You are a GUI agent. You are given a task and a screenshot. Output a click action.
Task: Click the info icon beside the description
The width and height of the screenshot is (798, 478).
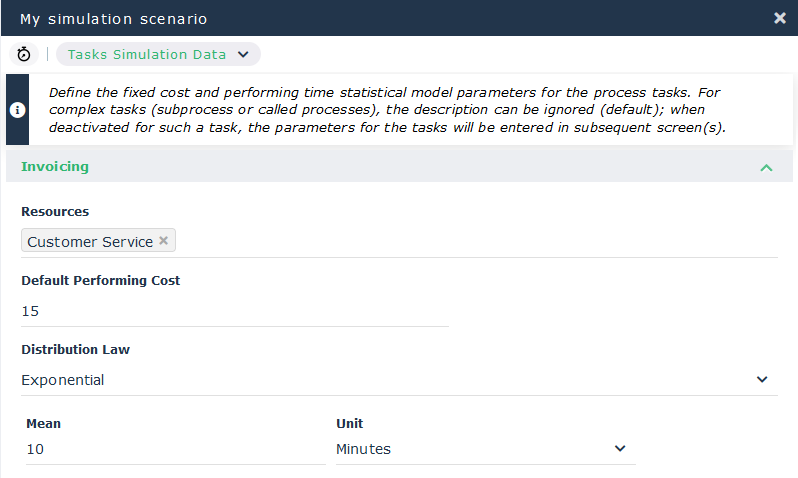(17, 110)
